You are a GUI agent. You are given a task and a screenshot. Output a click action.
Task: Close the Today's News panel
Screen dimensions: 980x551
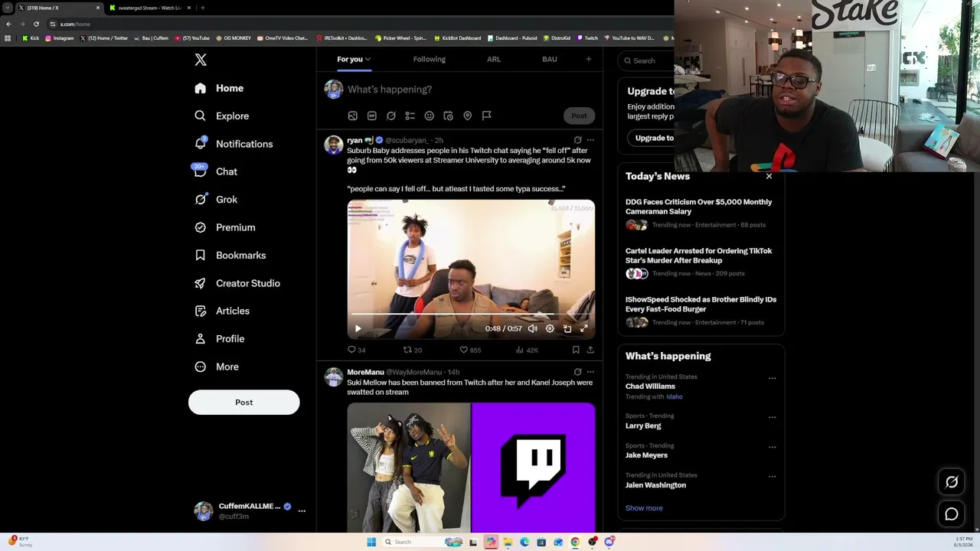[x=769, y=176]
